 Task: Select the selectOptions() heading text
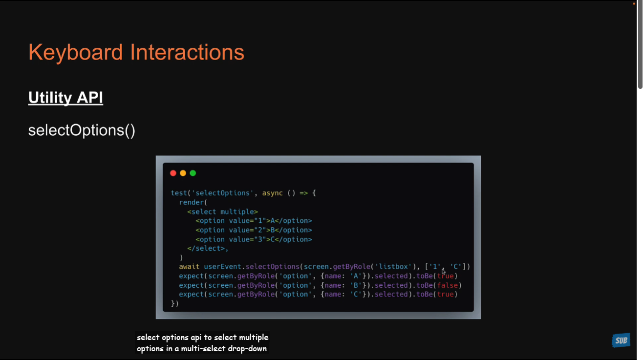pos(82,130)
